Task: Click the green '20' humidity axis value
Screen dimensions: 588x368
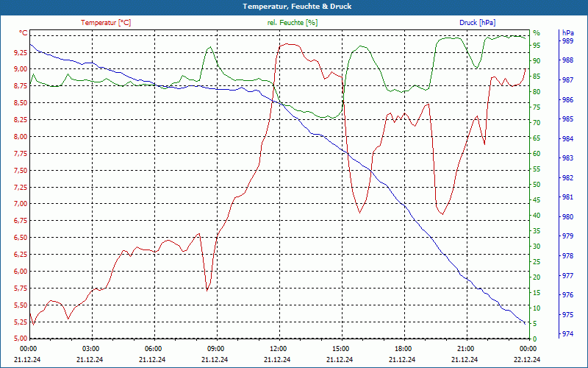Action: click(x=537, y=277)
